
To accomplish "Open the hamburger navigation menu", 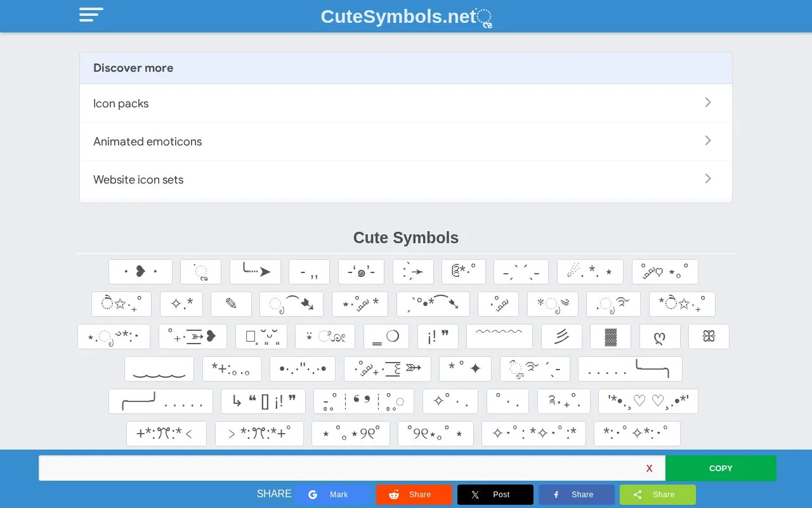I will pyautogui.click(x=91, y=15).
